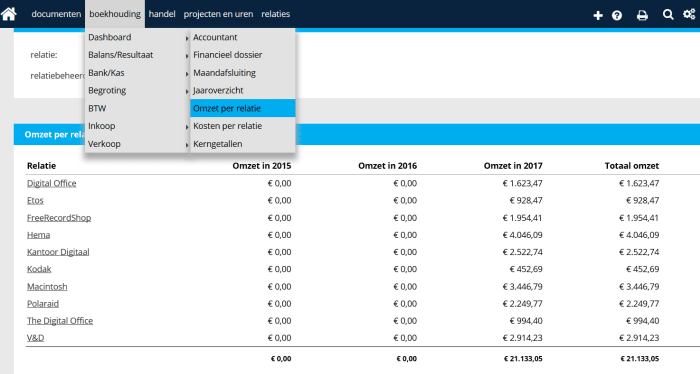Screen dimensions: 700x374
Task: Open the Etos relation link
Action: coord(35,200)
